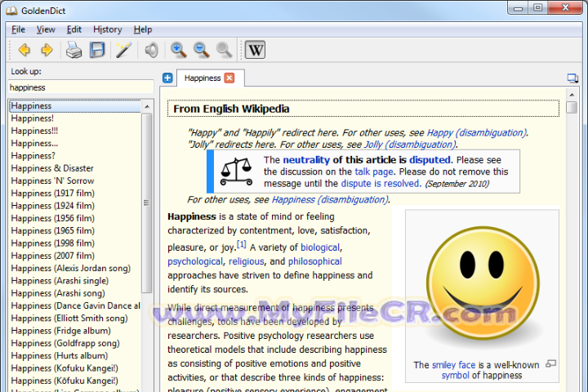588x392 pixels.
Task: Select Happiness 'N' Sorrow entry
Action: tap(75, 180)
